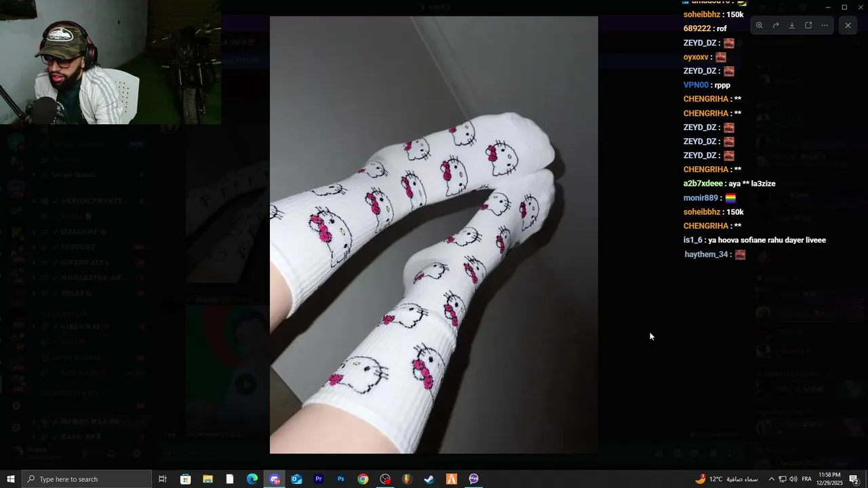Open the purple chat bubble app in taskbar
The image size is (868, 488).
point(474,479)
